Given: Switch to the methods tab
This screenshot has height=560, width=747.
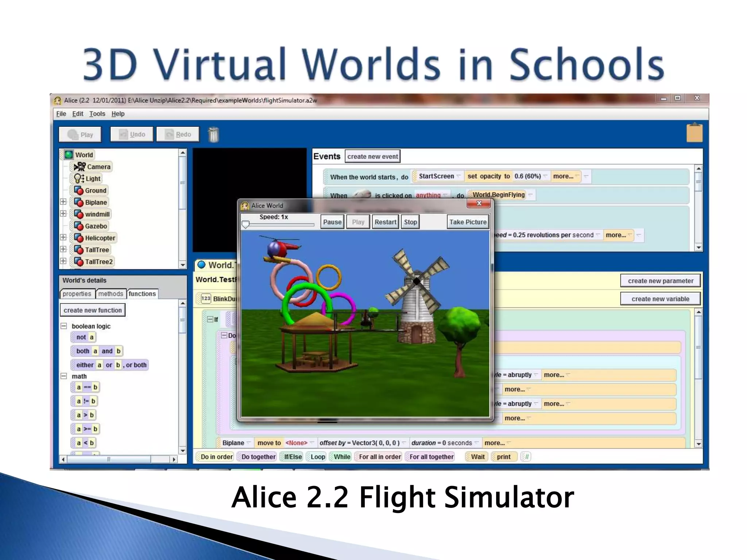Looking at the screenshot, I should pyautogui.click(x=111, y=293).
